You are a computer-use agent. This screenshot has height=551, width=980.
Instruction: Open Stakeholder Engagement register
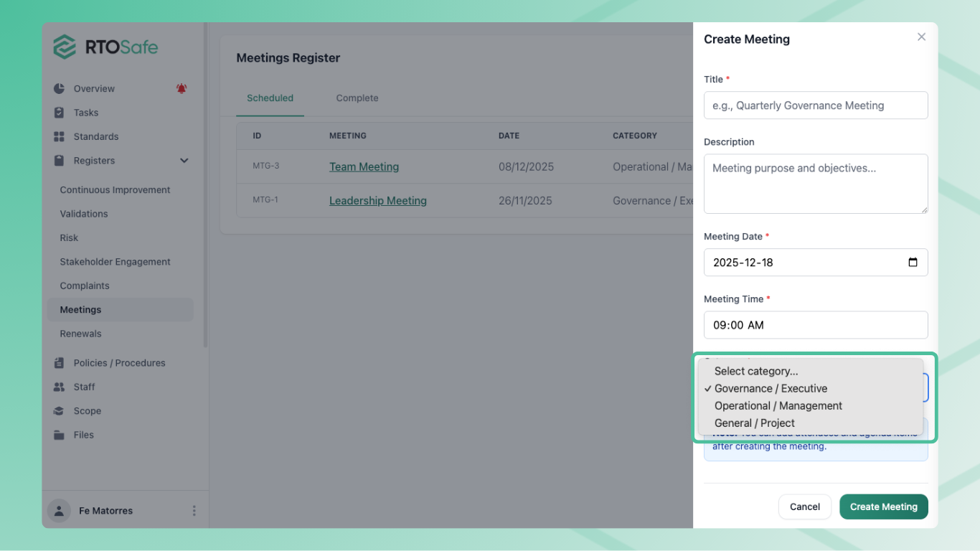pos(115,262)
